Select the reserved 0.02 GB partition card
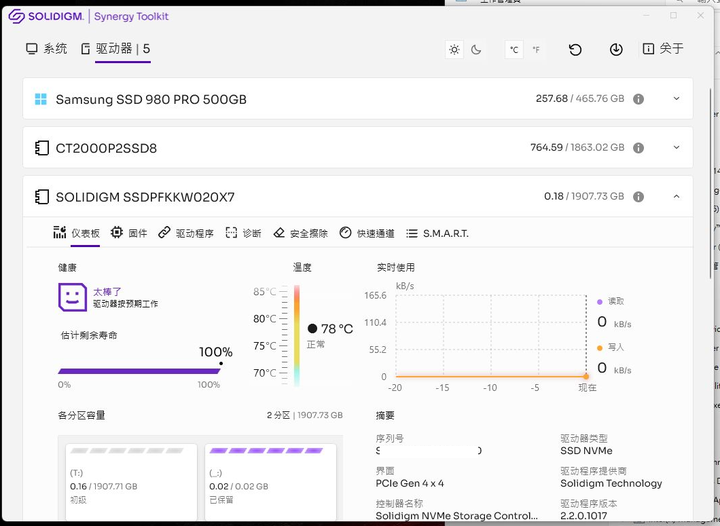Screen dimensions: 720x526 click(270, 482)
